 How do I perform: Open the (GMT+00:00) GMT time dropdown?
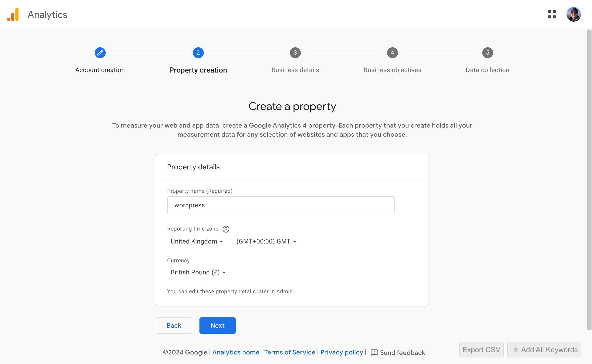[x=266, y=241]
